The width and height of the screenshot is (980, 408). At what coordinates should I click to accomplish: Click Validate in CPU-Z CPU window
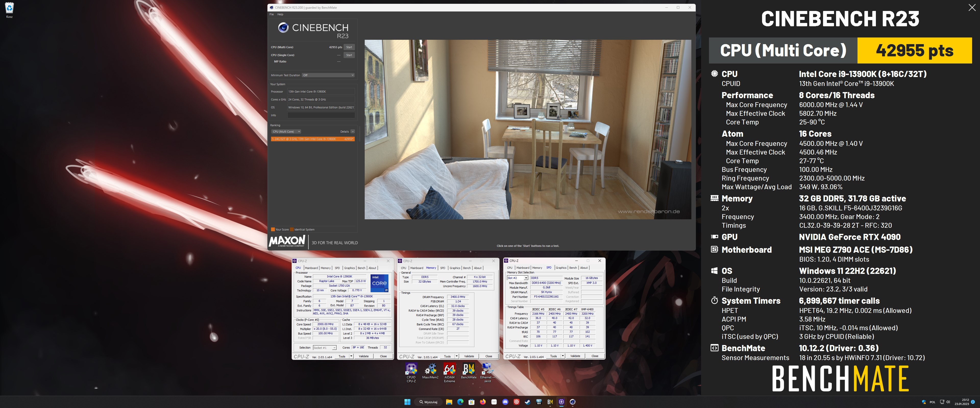(x=364, y=356)
